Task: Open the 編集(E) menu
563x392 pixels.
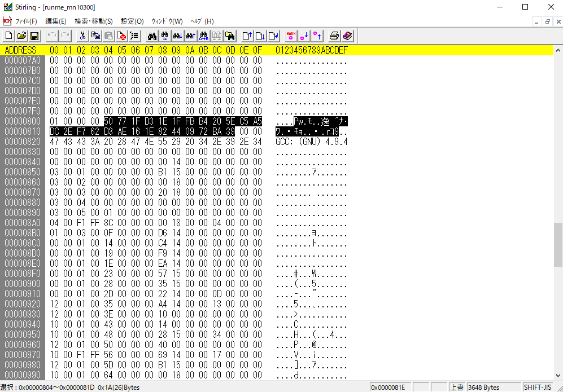Action: pos(56,21)
